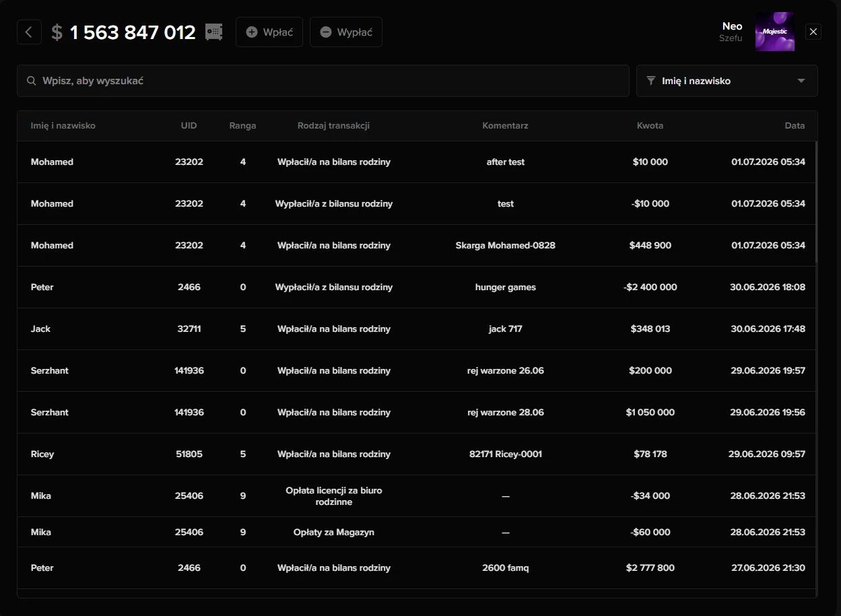Image resolution: width=841 pixels, height=616 pixels.
Task: Click the $2 777 800 amount
Action: pyautogui.click(x=650, y=568)
